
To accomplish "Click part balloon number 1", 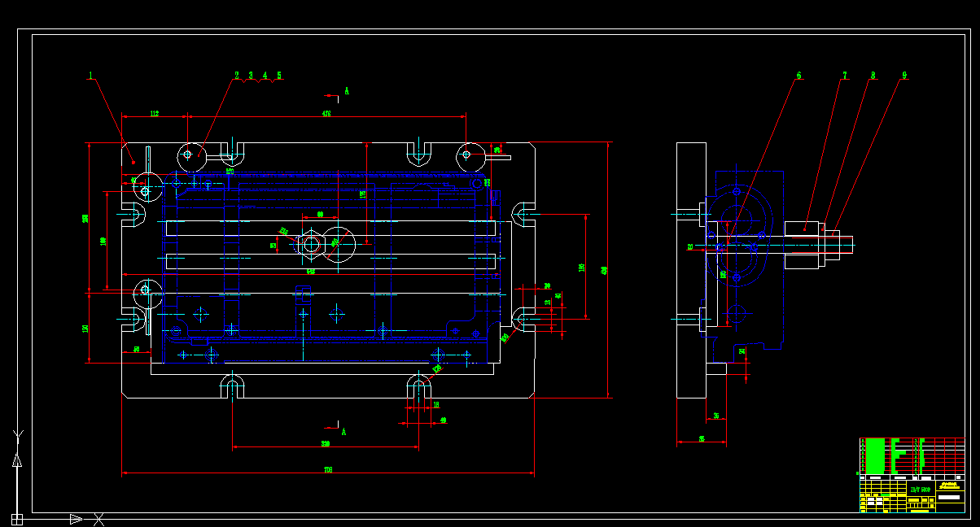I will click(x=92, y=77).
